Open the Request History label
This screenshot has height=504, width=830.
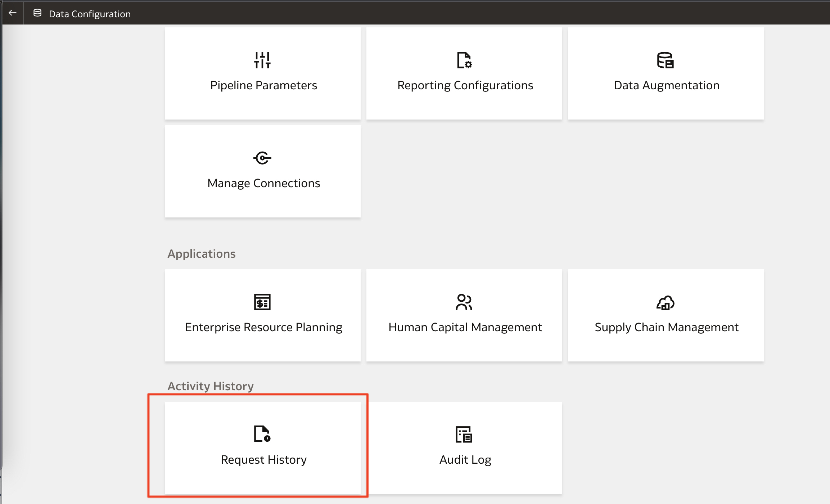tap(263, 460)
